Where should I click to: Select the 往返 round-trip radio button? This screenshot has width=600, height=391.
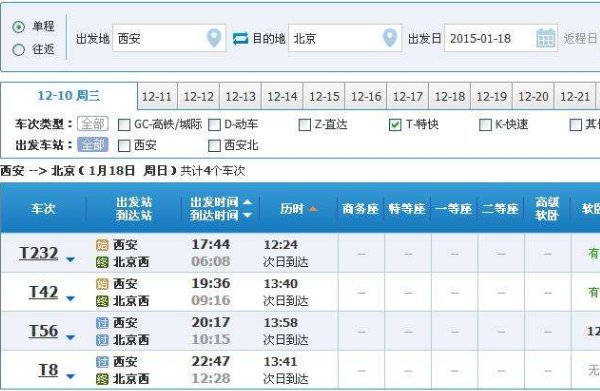click(18, 49)
